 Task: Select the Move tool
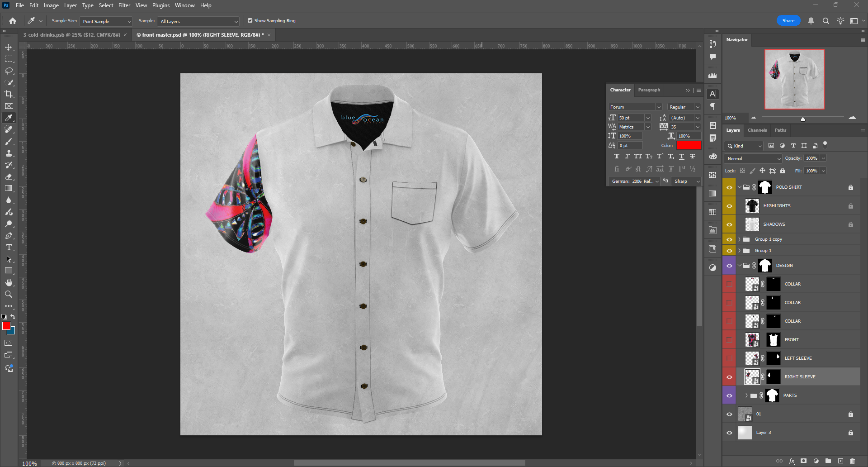click(9, 48)
